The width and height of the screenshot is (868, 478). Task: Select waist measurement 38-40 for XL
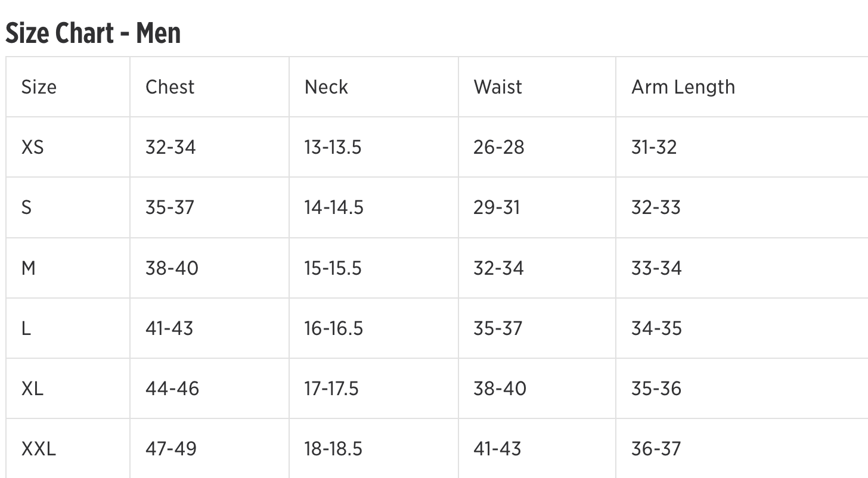[500, 389]
